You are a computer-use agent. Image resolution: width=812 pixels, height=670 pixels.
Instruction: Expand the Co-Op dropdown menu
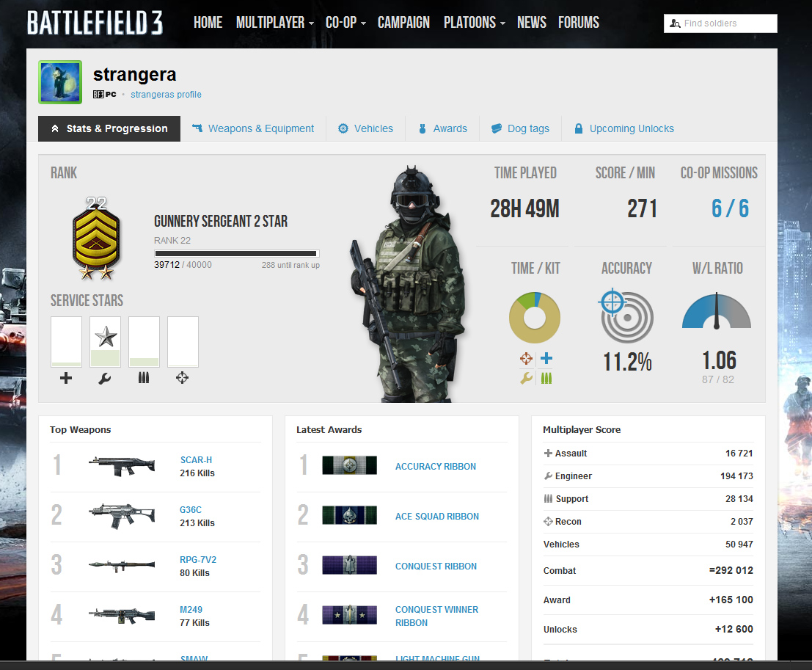click(345, 23)
